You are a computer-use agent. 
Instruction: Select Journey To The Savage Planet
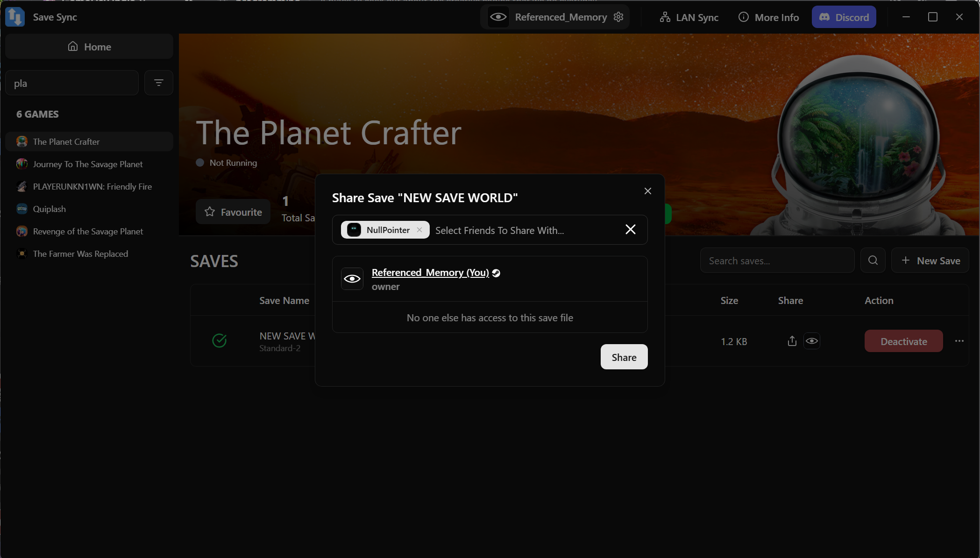(89, 164)
